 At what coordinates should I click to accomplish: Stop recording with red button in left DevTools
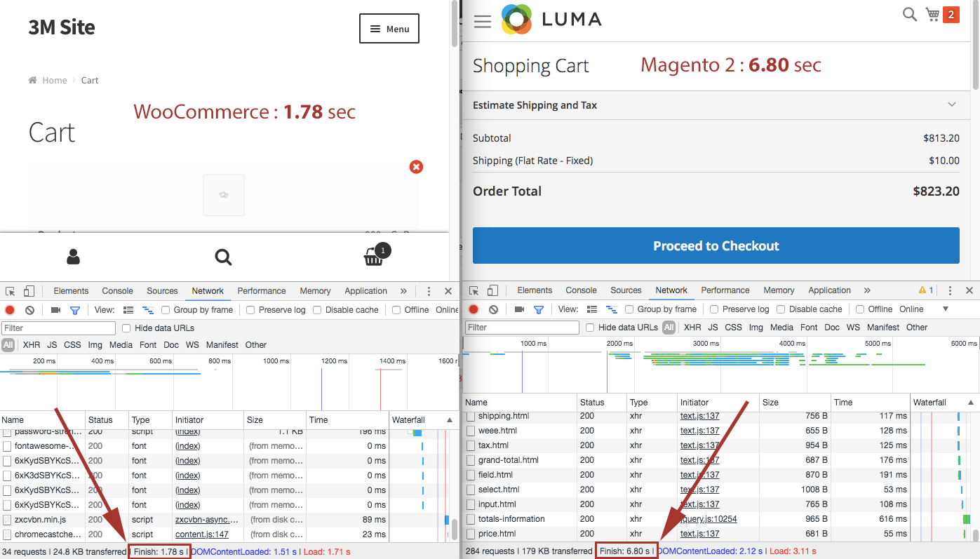tap(10, 310)
